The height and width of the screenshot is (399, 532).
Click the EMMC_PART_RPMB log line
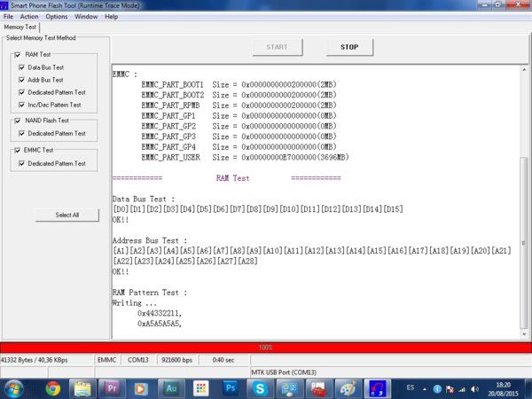coord(239,106)
